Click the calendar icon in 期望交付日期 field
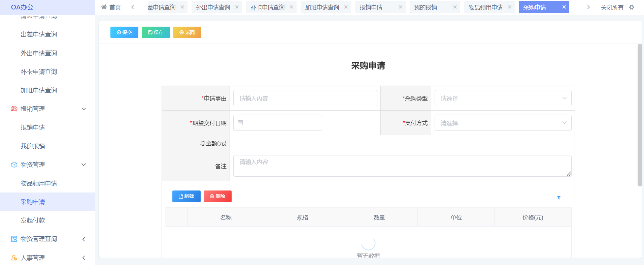644x265 pixels. click(240, 123)
